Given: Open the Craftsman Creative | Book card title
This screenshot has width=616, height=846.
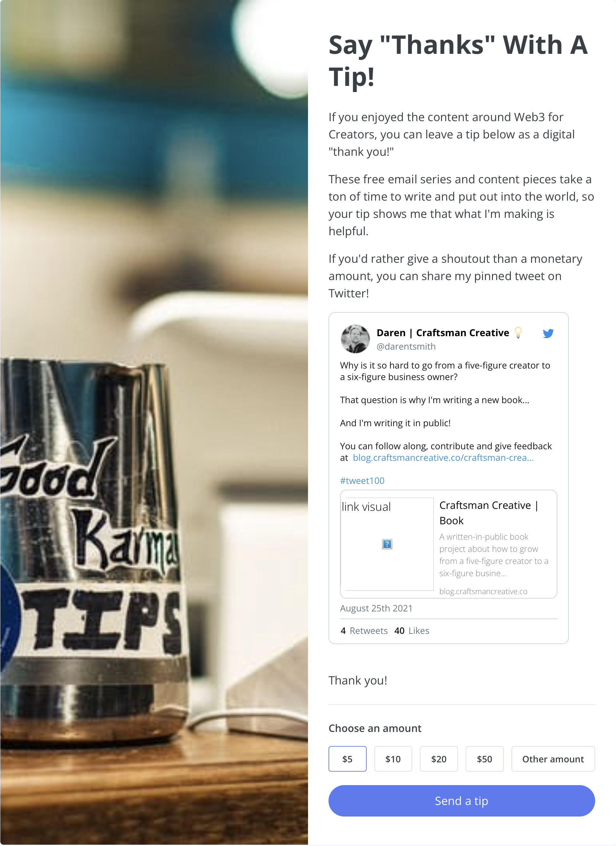Looking at the screenshot, I should tap(489, 513).
